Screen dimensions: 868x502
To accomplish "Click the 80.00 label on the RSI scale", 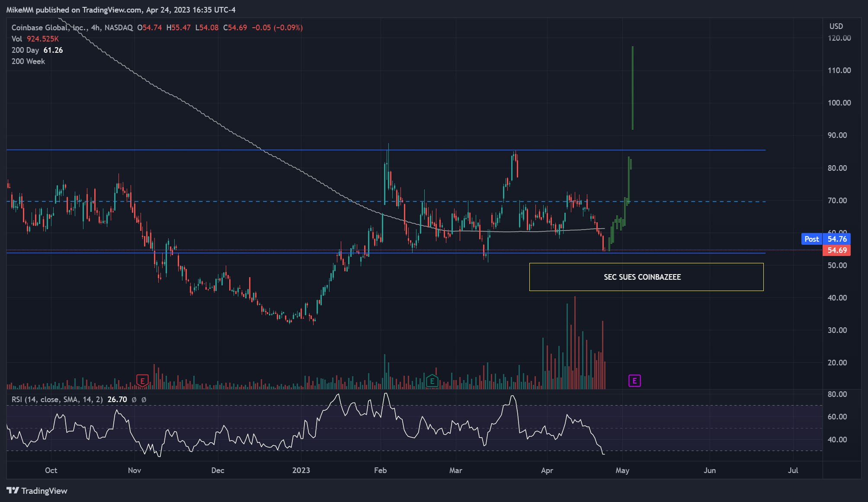I will 837,394.
